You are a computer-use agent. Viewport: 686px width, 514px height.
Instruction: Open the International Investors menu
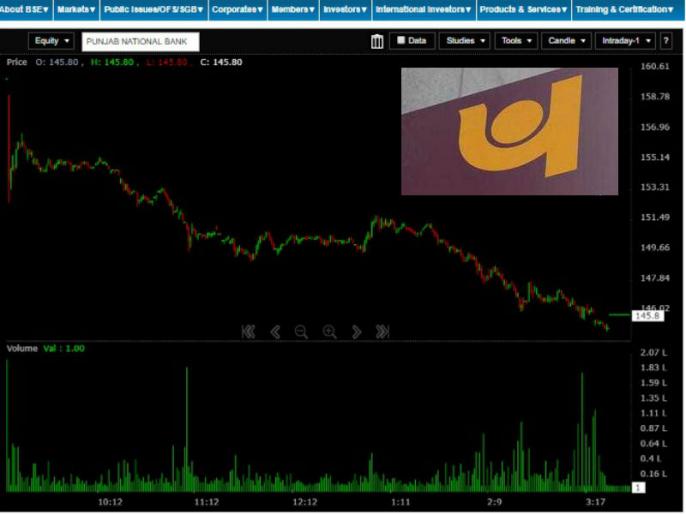point(423,9)
